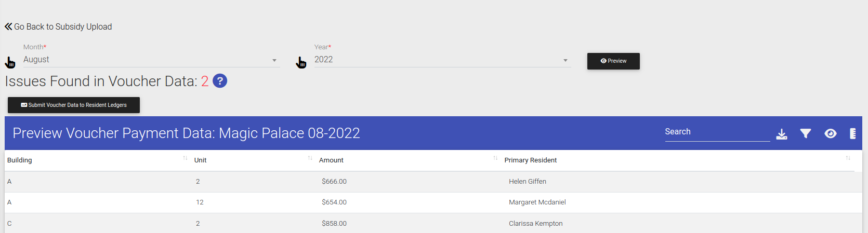Sort table by Unit column arrows
The width and height of the screenshot is (868, 233).
click(x=310, y=158)
